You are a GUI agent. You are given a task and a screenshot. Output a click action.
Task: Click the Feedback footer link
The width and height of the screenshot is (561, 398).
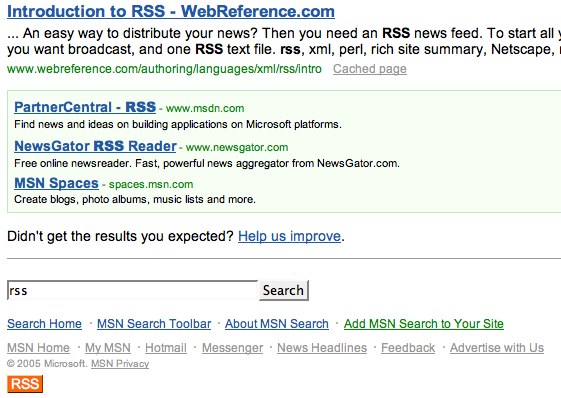(x=408, y=348)
